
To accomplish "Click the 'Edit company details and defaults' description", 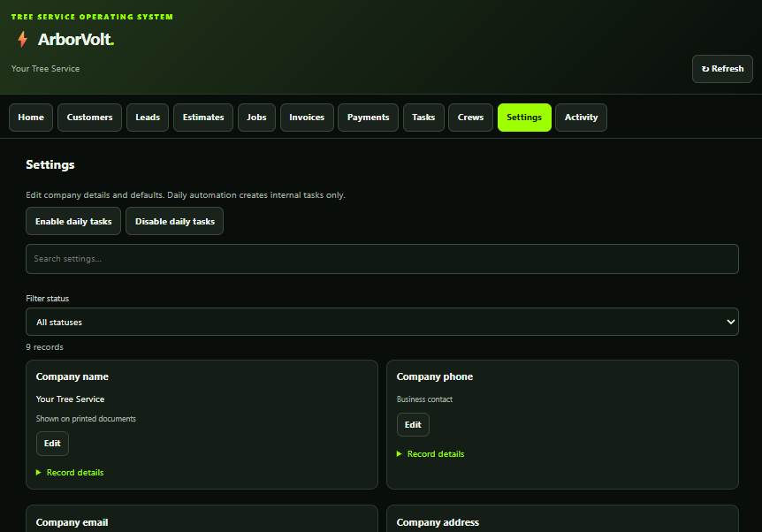I will pos(186,195).
